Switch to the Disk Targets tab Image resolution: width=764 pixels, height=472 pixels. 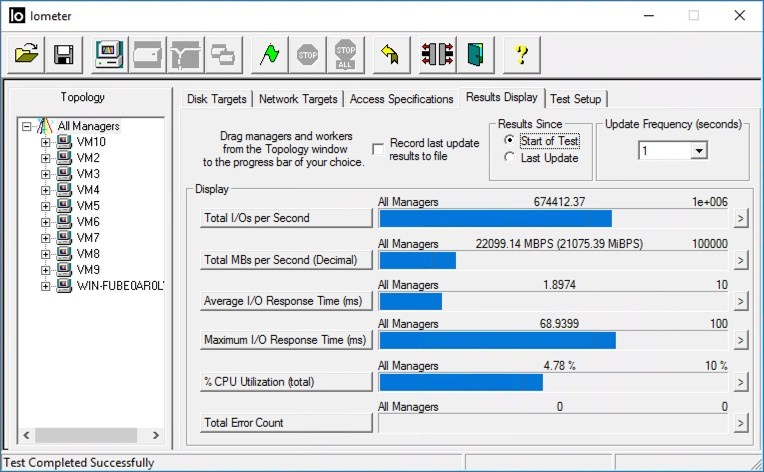(x=217, y=99)
